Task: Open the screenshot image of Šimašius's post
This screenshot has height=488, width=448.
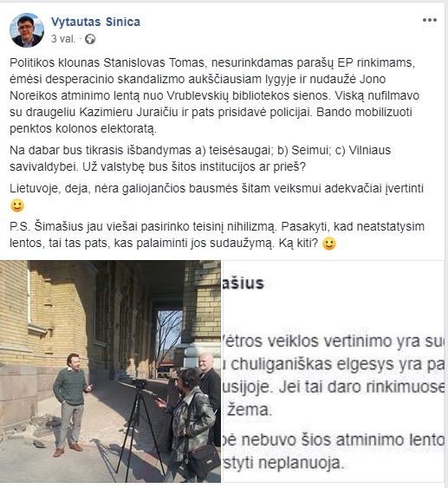Action: coord(334,371)
